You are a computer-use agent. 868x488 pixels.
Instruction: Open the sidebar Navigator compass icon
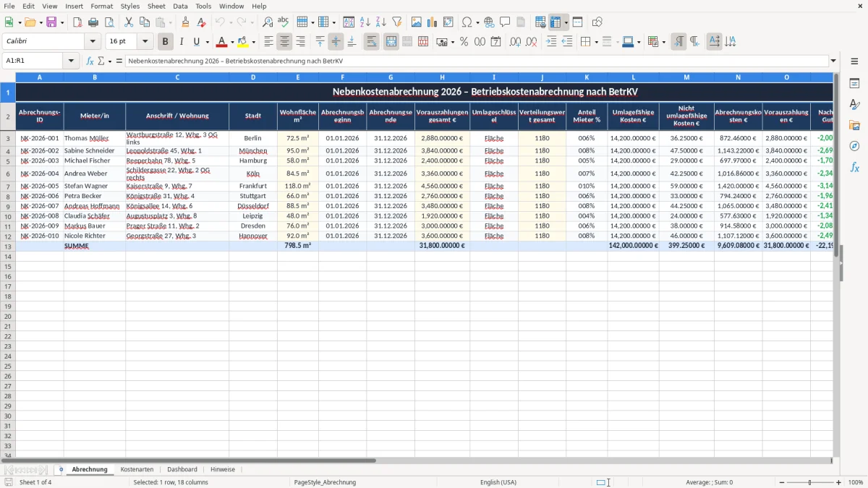pyautogui.click(x=854, y=146)
